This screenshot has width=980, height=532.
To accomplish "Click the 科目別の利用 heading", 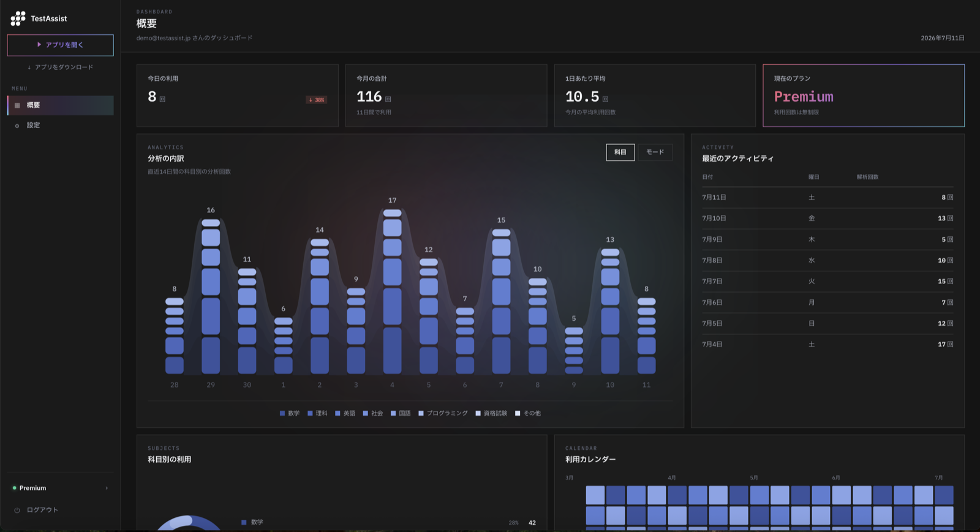I will pos(169,459).
